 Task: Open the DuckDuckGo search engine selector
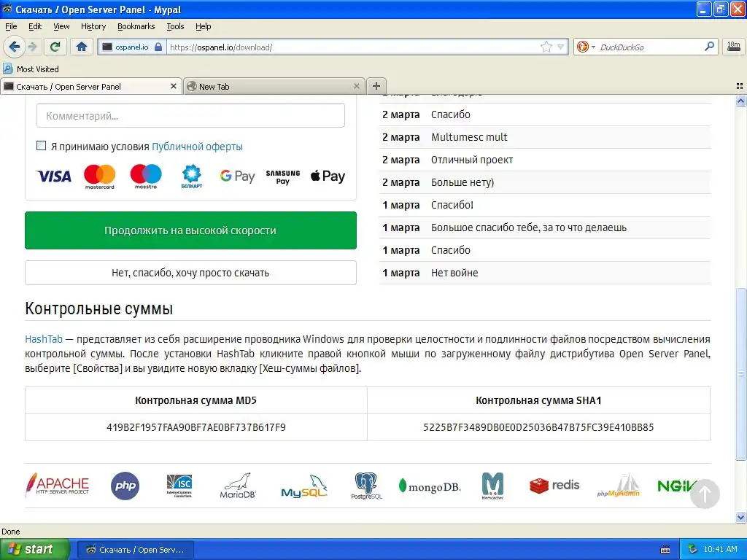click(x=586, y=47)
